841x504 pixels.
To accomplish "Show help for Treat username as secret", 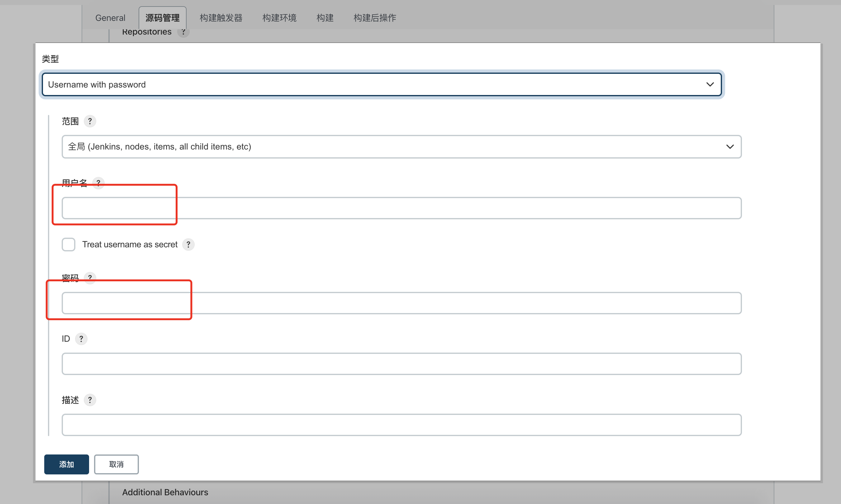I will point(188,245).
